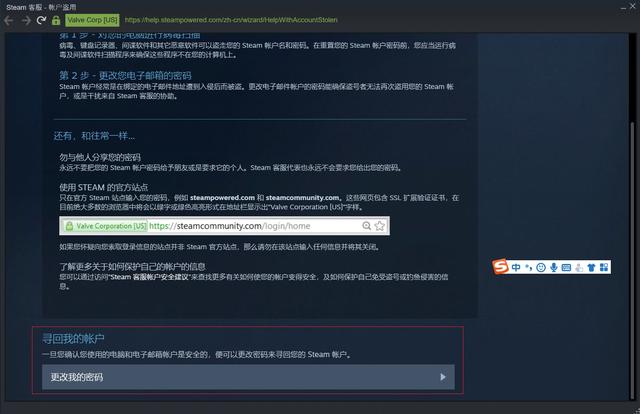Click the 寻回我的帐户 heading
The width and height of the screenshot is (640, 414).
pos(73,338)
